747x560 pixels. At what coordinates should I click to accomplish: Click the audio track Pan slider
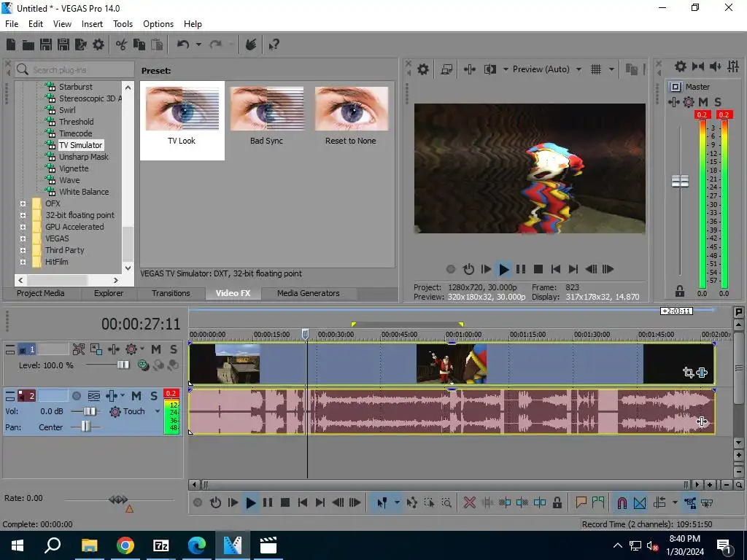85,427
